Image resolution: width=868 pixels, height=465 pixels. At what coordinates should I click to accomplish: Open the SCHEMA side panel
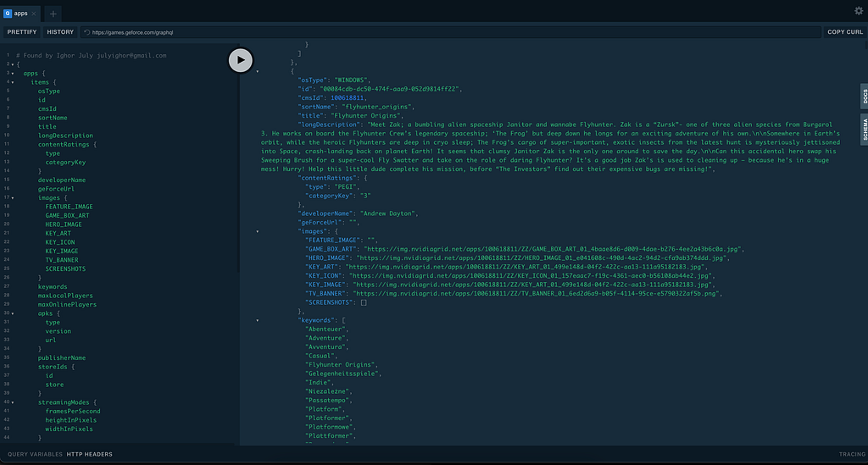coord(864,130)
